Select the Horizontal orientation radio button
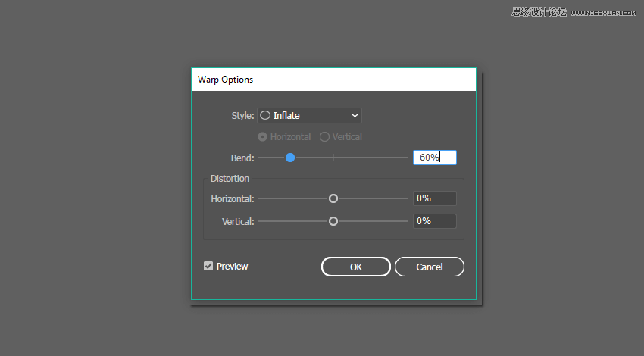644x356 pixels. pyautogui.click(x=263, y=137)
